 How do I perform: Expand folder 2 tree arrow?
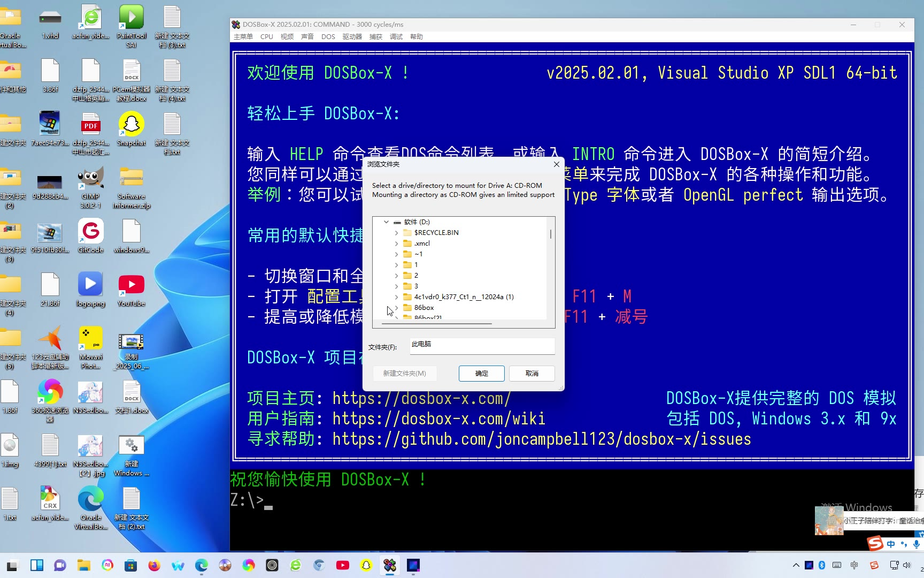396,276
